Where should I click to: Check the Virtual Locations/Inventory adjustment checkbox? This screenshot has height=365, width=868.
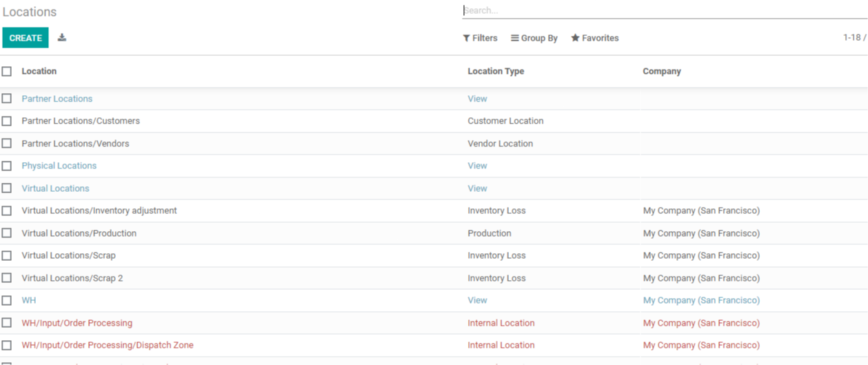pos(7,210)
